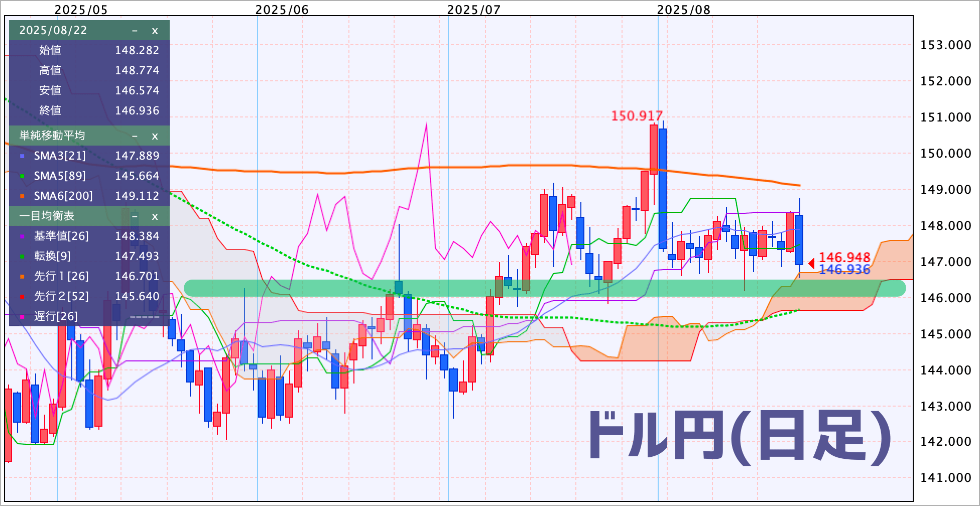
Task: Select the 終値 146.936 value
Action: tap(137, 110)
